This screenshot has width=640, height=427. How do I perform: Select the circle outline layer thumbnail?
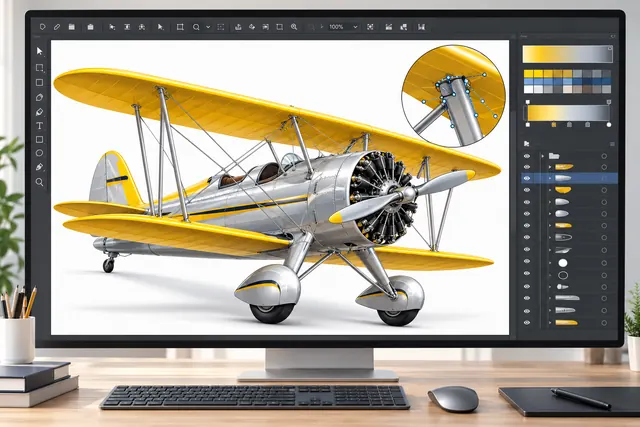(563, 275)
